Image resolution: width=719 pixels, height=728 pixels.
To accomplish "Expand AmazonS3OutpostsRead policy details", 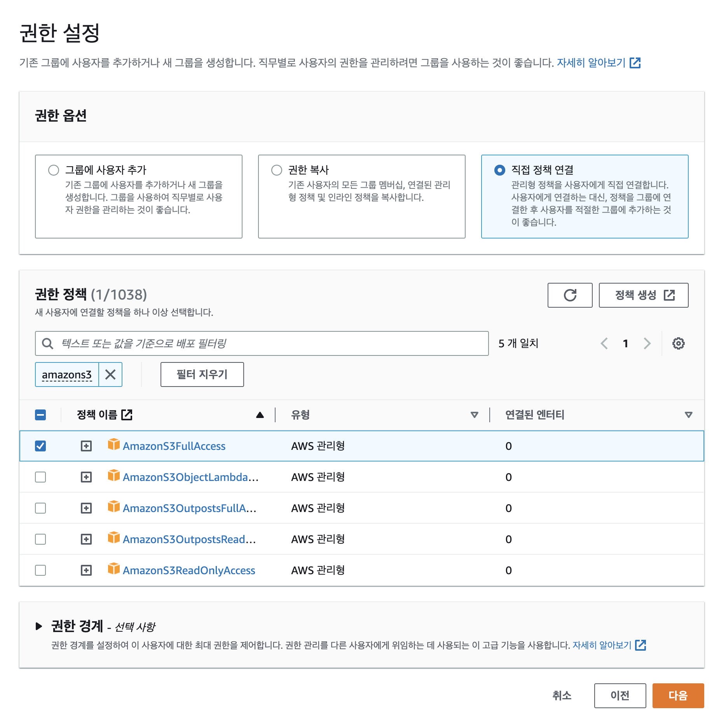I will (x=86, y=539).
